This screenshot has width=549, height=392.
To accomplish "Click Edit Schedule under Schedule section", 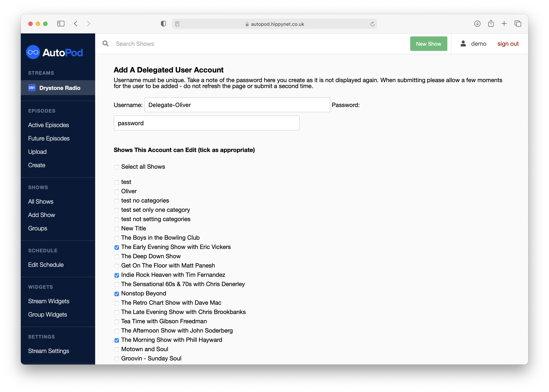I will [46, 264].
